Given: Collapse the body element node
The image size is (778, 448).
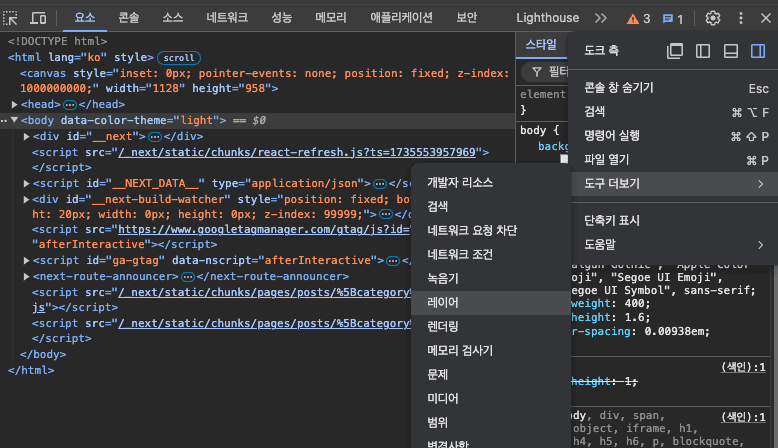Looking at the screenshot, I should [14, 120].
